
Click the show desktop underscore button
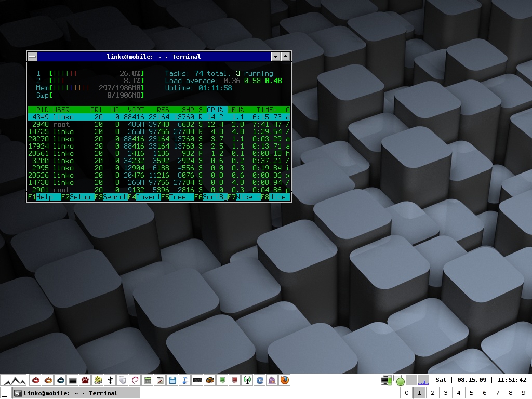[x=6, y=393]
